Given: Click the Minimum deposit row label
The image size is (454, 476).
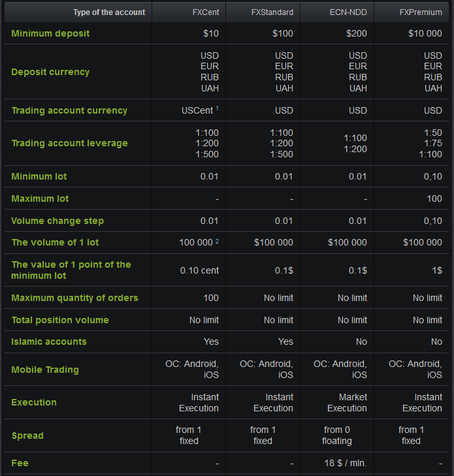Looking at the screenshot, I should [50, 33].
